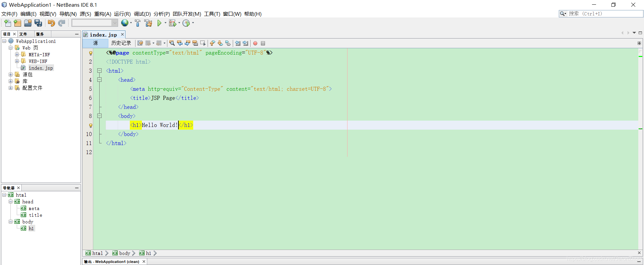Open the 运行(R) menu

pos(122,14)
